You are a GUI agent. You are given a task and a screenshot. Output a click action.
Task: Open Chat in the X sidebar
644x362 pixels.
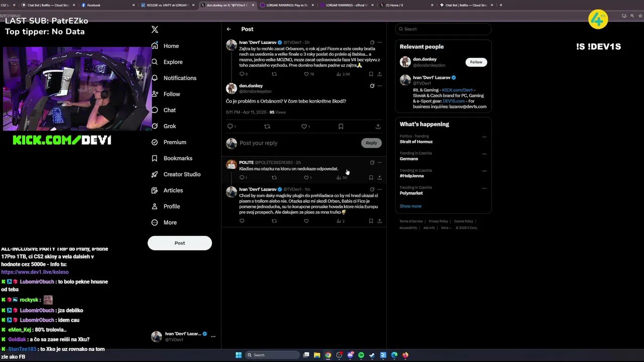(x=164, y=110)
